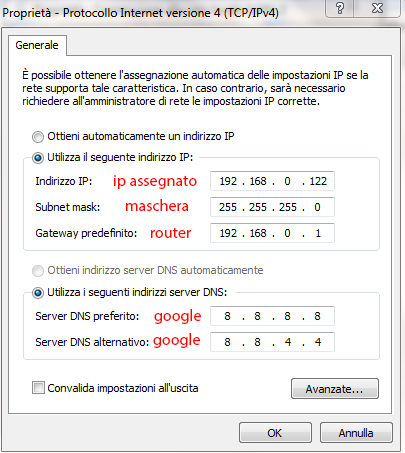Click the Server DNS preferito field

(x=272, y=316)
